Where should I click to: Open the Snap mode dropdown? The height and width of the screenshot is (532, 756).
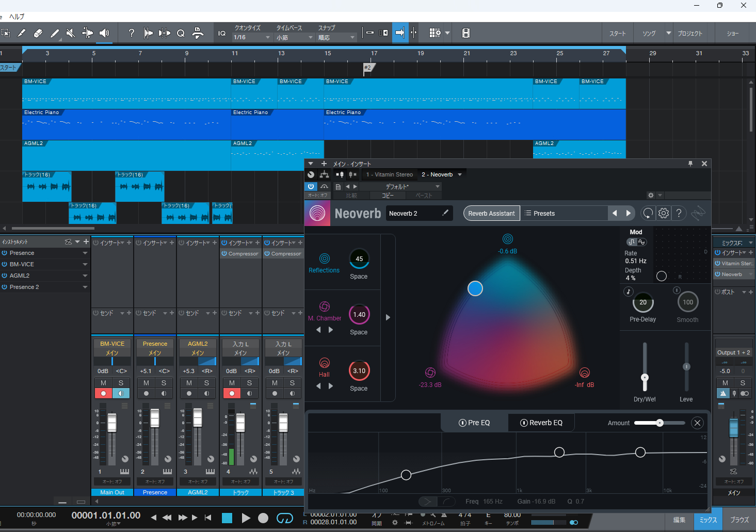(336, 37)
